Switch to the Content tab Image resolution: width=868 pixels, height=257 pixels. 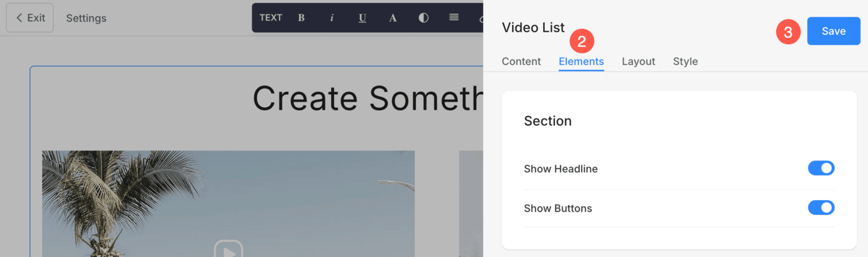[521, 61]
